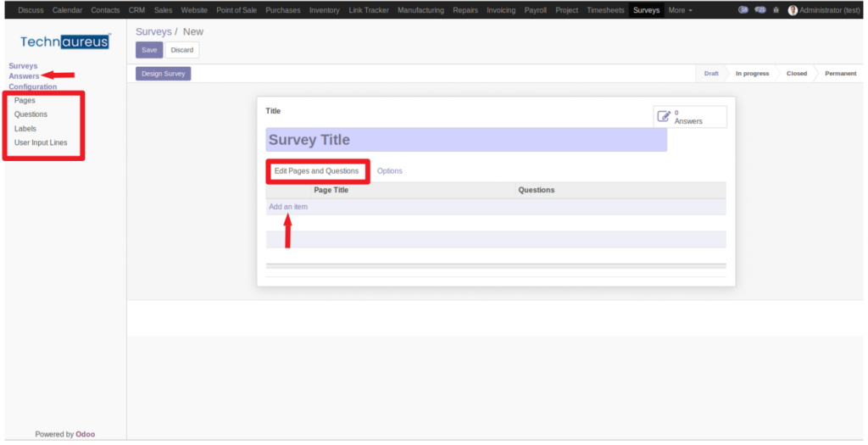This screenshot has width=868, height=445.
Task: Open the Contacts app
Action: pos(105,10)
